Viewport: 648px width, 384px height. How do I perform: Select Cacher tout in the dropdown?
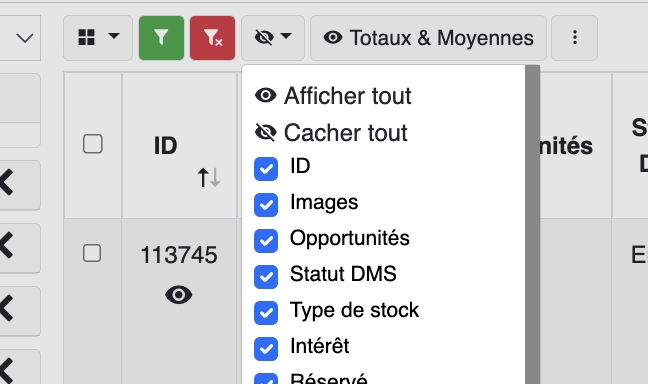coord(331,133)
